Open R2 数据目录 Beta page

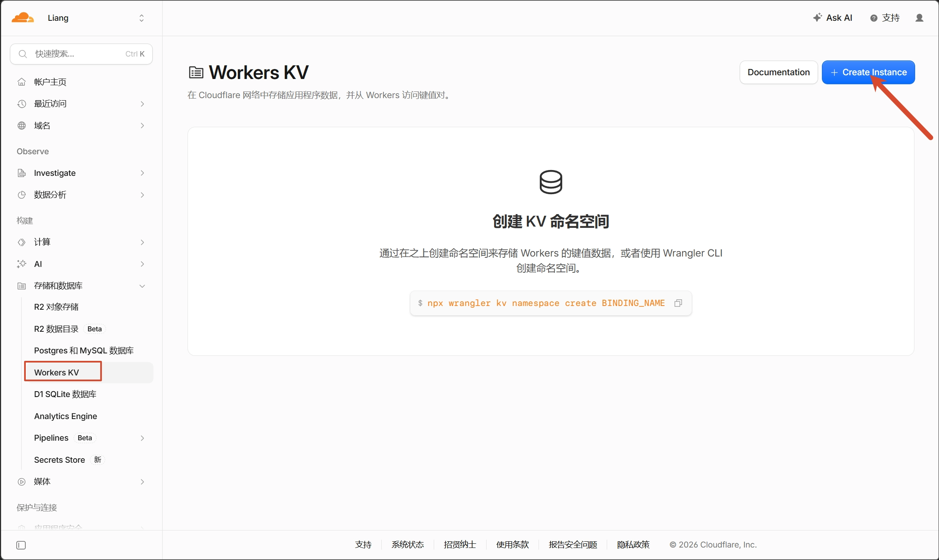click(x=69, y=329)
